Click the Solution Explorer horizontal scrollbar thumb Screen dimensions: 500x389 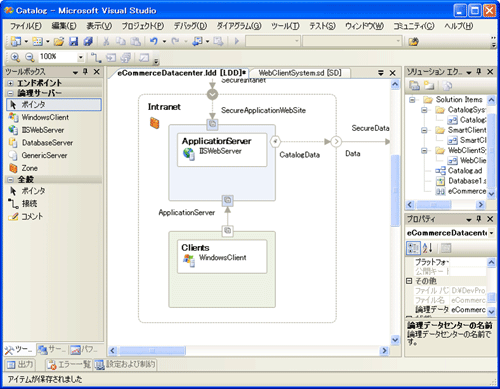(x=434, y=204)
